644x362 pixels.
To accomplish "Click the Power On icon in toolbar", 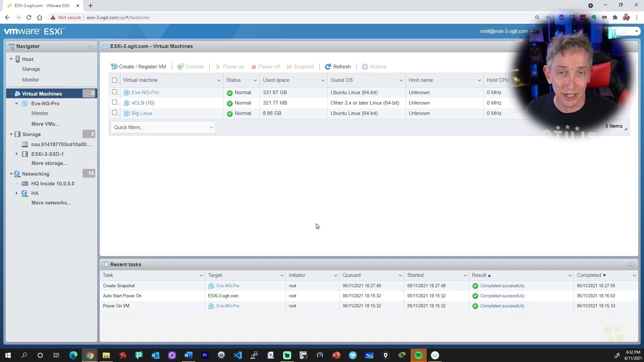I will coord(218,66).
